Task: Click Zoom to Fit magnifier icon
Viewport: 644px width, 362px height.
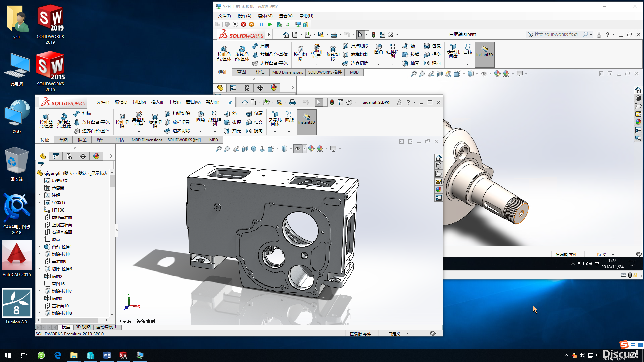Action: (219, 149)
